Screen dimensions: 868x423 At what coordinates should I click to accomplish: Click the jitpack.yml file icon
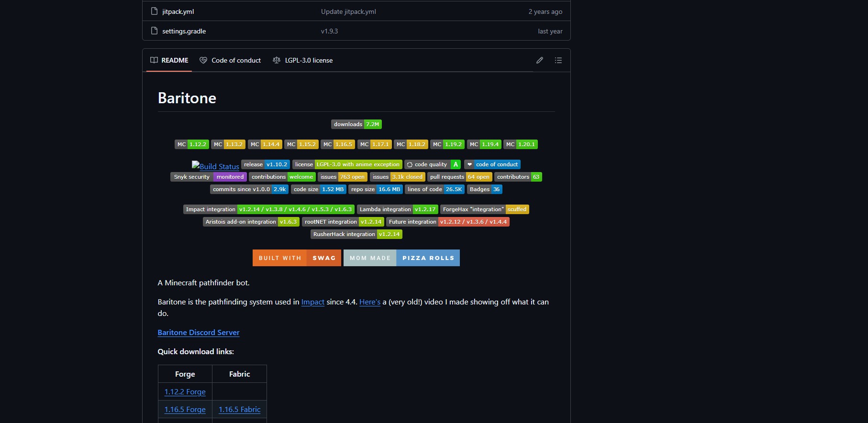coord(154,11)
